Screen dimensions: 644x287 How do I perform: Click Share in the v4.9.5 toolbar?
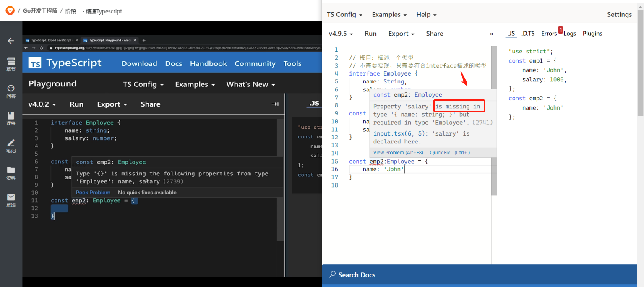(x=435, y=34)
